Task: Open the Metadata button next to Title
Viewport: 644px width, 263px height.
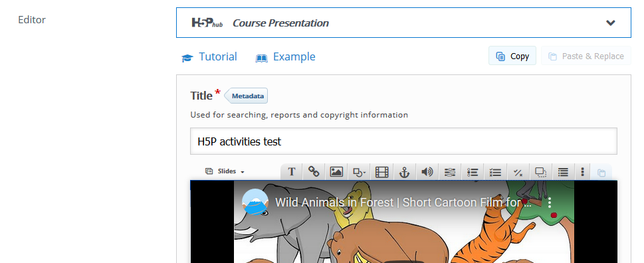Action: tap(246, 96)
